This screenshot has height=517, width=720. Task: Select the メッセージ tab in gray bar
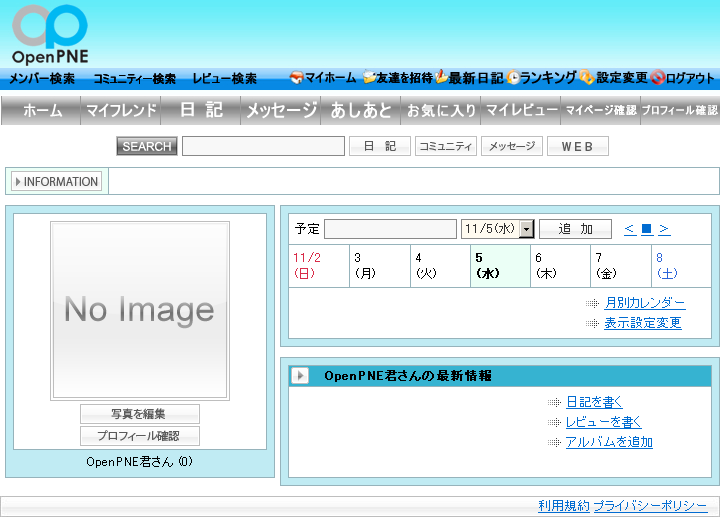pyautogui.click(x=281, y=110)
